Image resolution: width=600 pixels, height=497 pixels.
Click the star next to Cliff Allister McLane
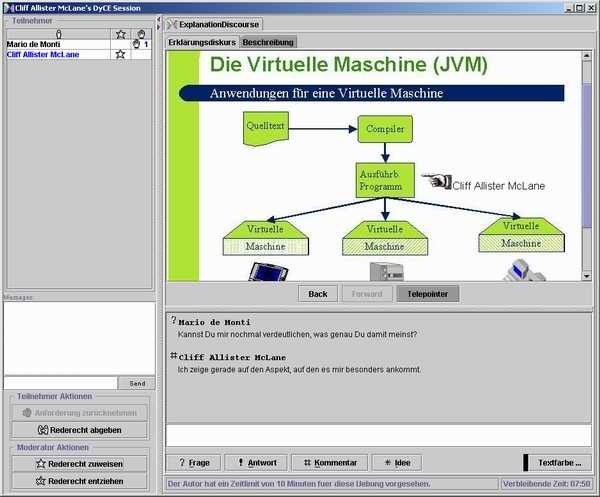120,54
